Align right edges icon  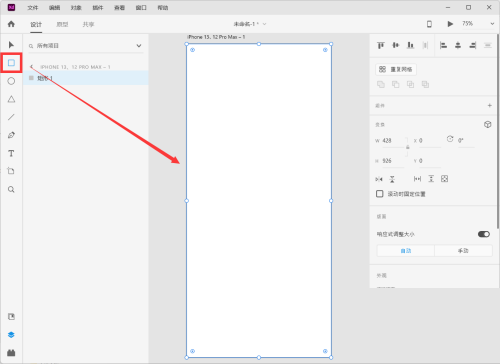(473, 45)
